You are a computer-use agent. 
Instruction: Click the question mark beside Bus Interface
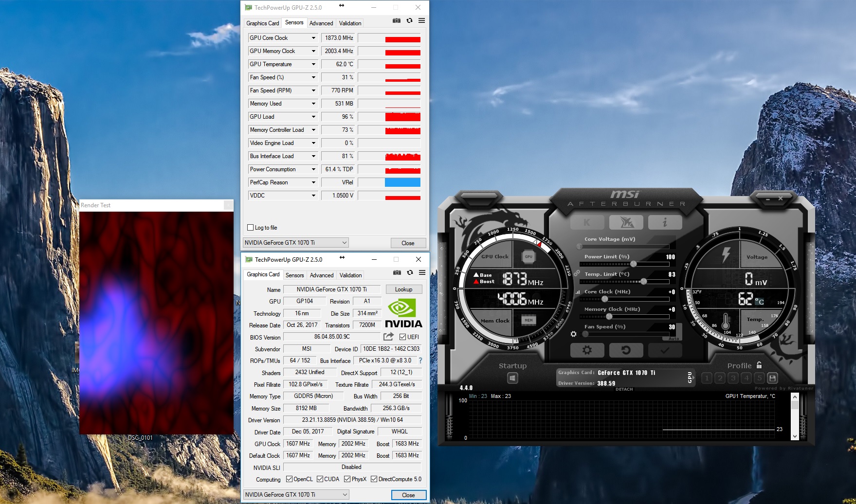point(420,360)
